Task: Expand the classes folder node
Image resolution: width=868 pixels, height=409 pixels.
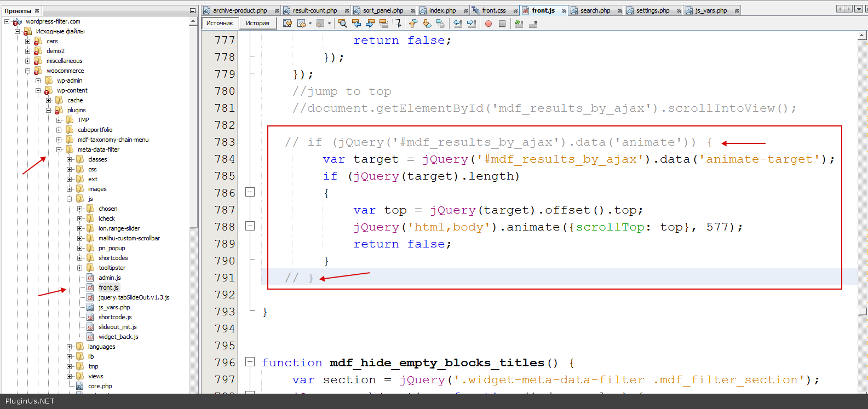Action: pos(70,159)
